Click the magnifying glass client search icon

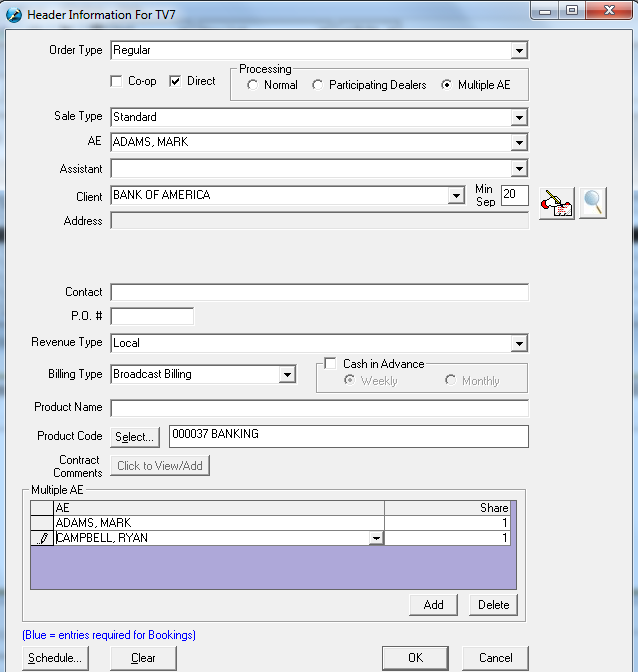[593, 203]
